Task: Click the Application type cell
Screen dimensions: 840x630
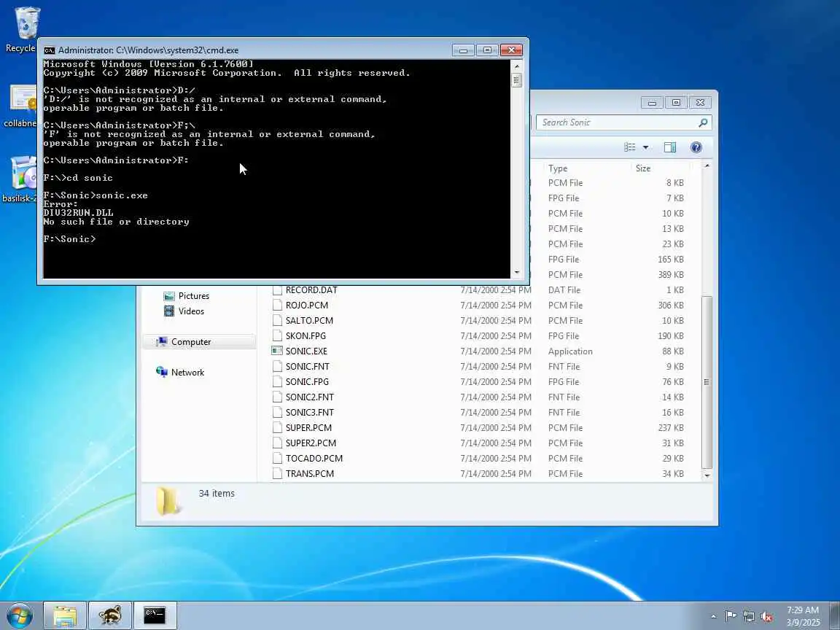Action: click(x=570, y=351)
